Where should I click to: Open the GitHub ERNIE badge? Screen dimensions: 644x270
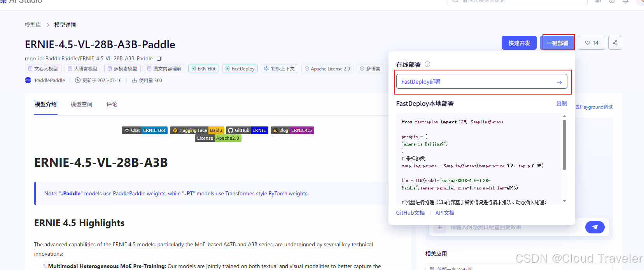point(247,130)
